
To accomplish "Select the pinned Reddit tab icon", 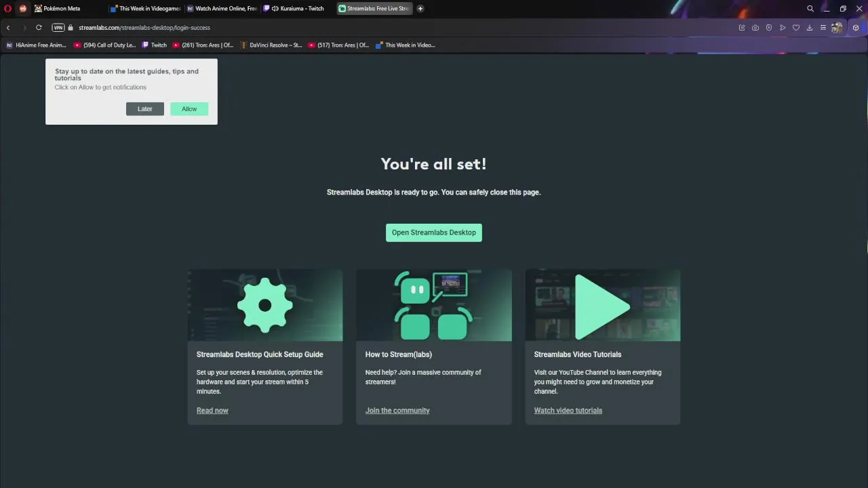I will coord(23,9).
